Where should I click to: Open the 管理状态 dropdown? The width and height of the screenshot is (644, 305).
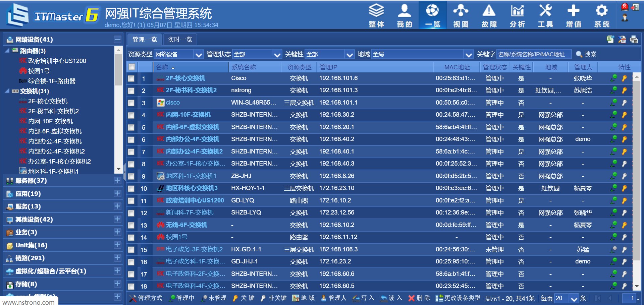[257, 54]
